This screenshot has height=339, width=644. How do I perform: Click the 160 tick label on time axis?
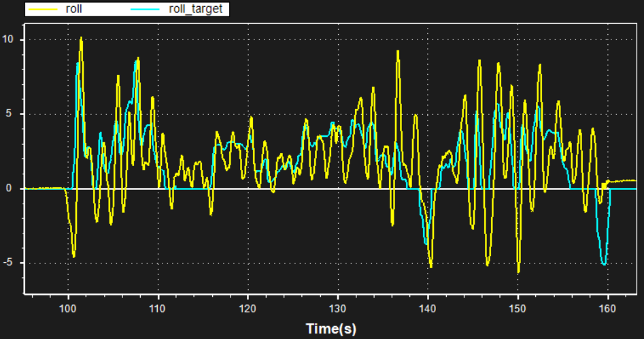(607, 308)
